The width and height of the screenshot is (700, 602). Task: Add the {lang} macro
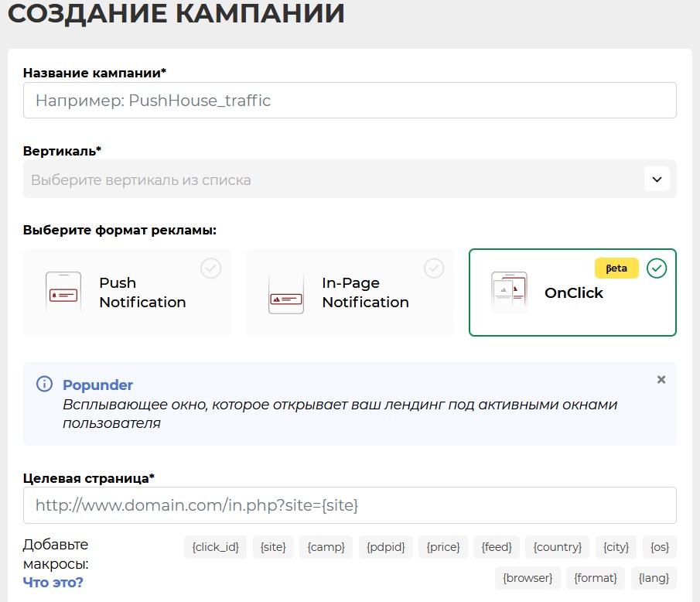[x=654, y=577]
